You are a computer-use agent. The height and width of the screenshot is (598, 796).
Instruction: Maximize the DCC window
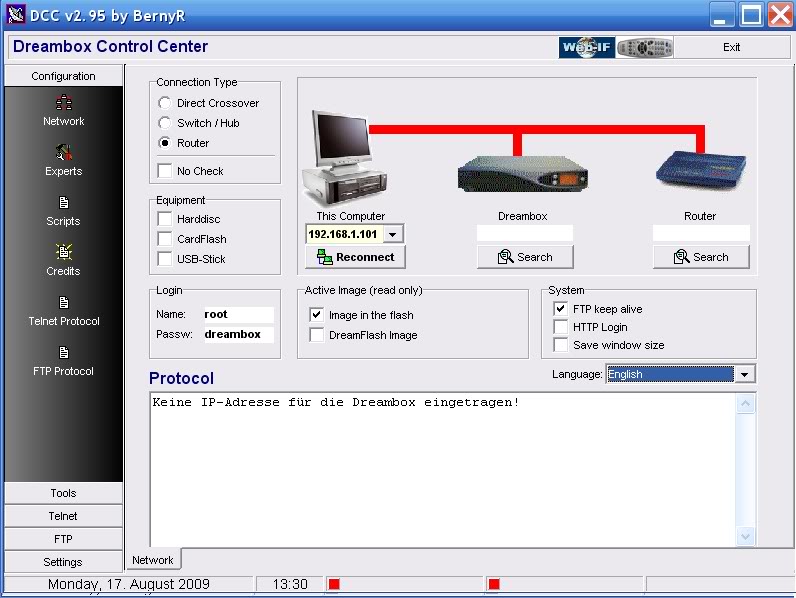coord(751,14)
